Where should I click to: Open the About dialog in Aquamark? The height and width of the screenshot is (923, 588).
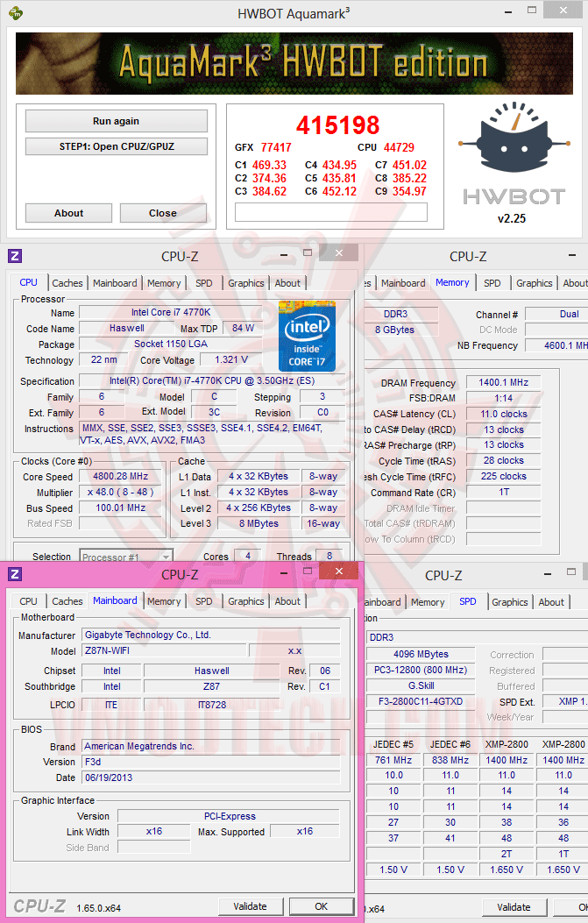tap(68, 213)
